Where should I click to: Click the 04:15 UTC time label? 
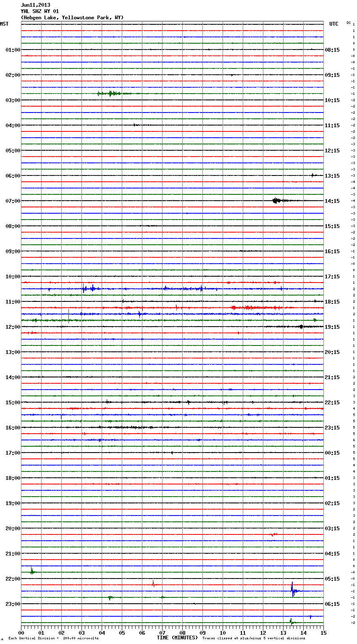point(332,554)
